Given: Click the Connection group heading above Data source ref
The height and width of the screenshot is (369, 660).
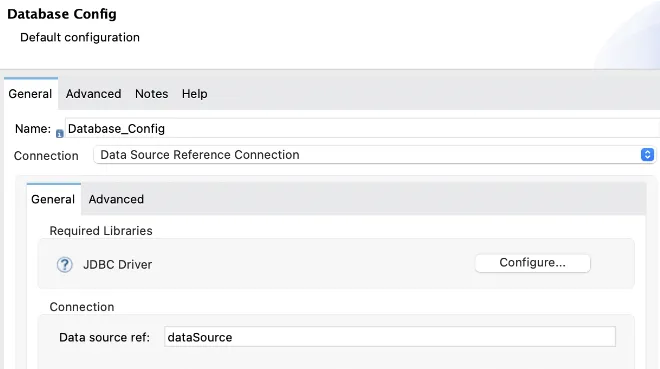Looking at the screenshot, I should tap(82, 307).
